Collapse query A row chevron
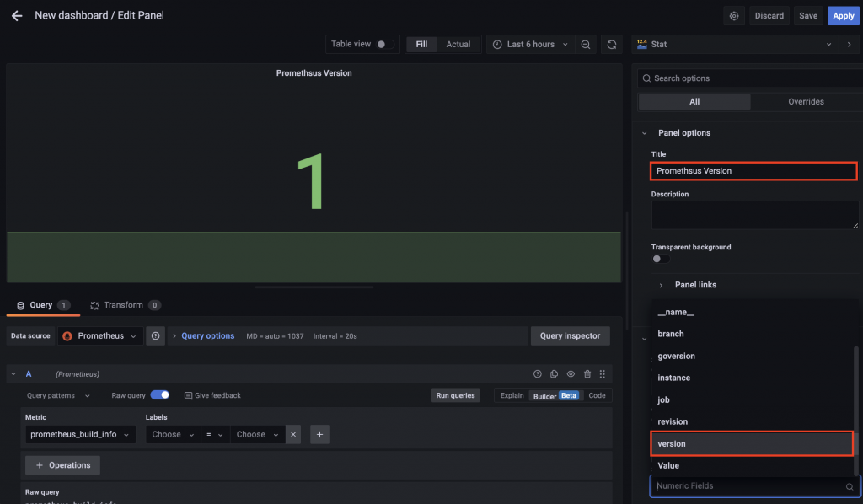 click(x=13, y=374)
